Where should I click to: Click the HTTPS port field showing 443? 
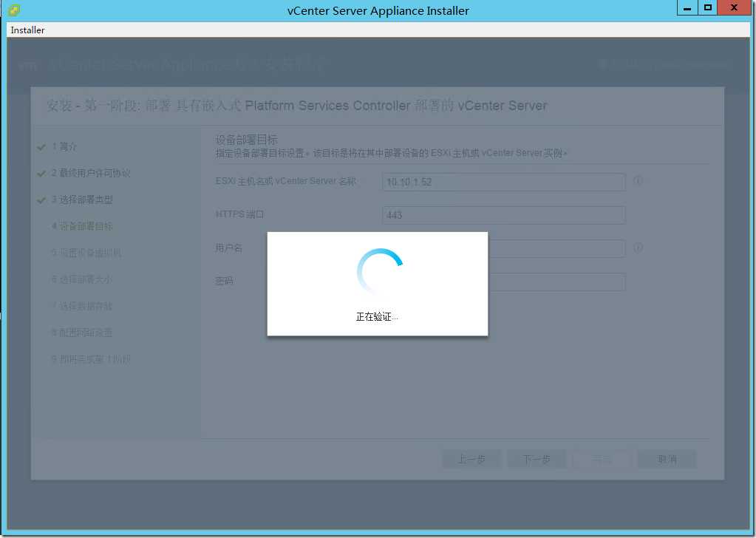tap(504, 215)
